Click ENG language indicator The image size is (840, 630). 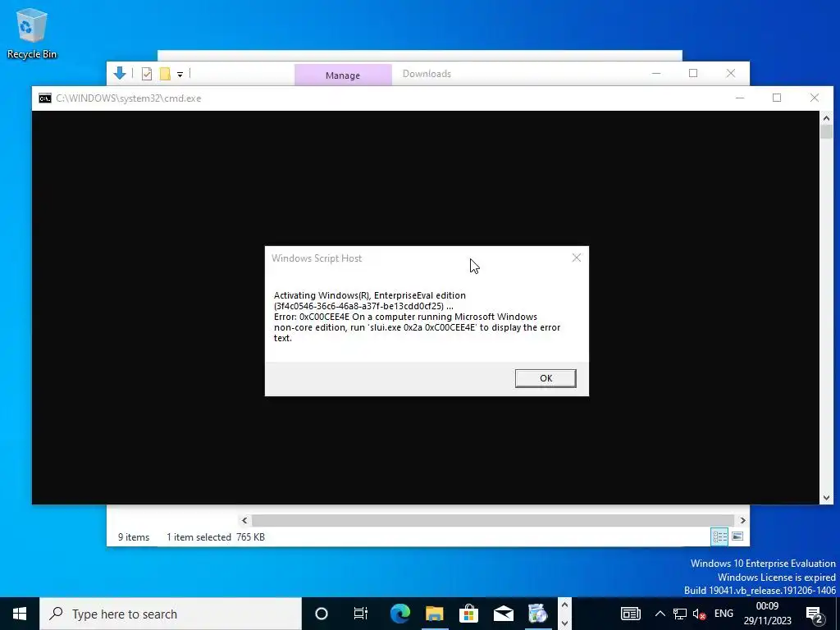724,614
